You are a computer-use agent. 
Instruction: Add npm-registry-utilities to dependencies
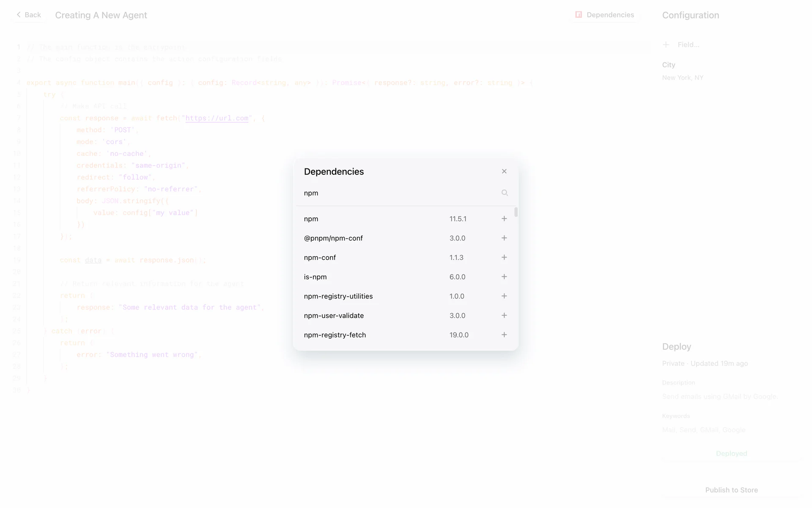[x=504, y=296]
